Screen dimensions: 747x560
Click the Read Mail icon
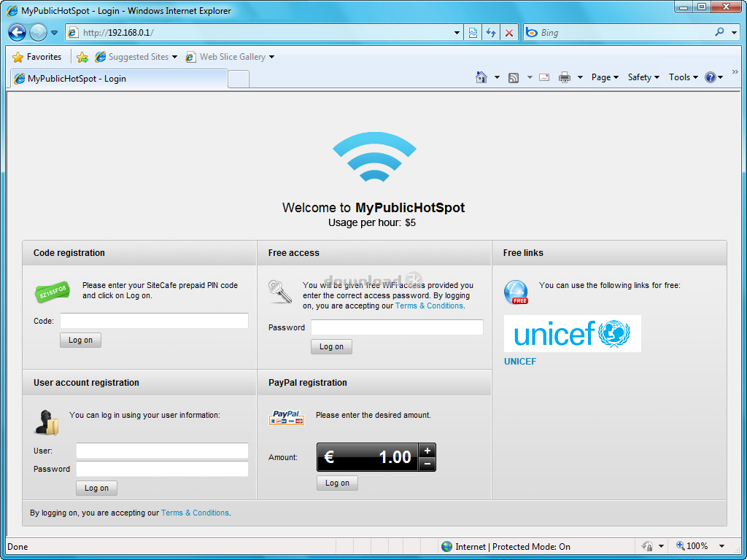544,77
